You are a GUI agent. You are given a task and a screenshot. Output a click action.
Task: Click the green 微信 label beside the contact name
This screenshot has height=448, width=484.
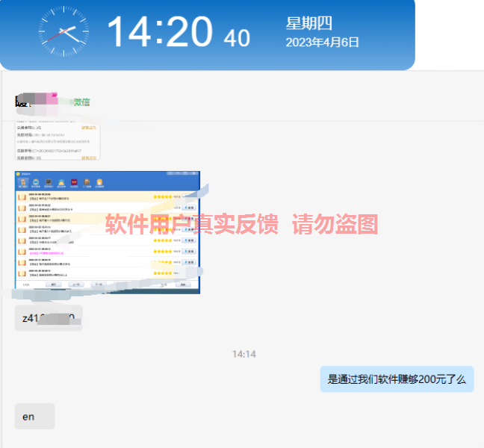click(x=83, y=102)
